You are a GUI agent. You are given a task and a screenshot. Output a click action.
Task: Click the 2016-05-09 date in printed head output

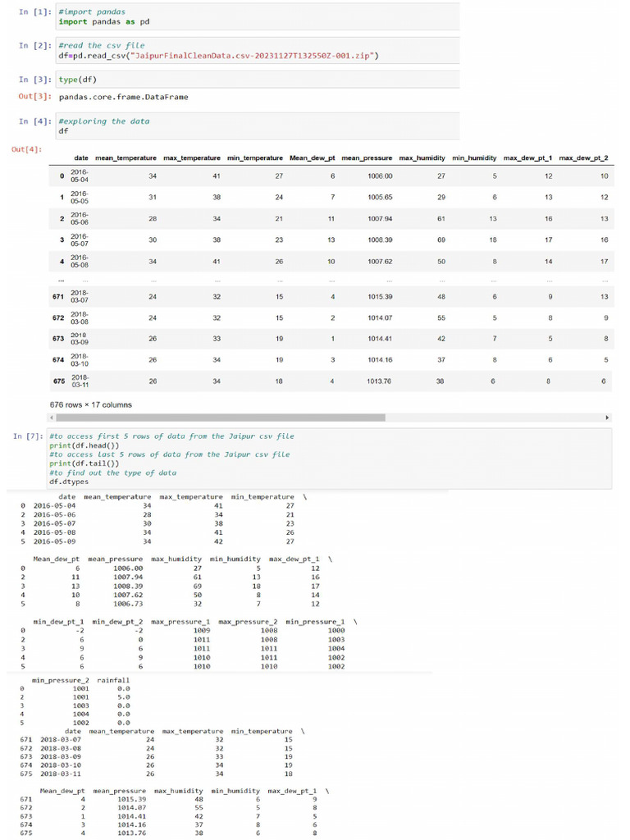tap(55, 541)
